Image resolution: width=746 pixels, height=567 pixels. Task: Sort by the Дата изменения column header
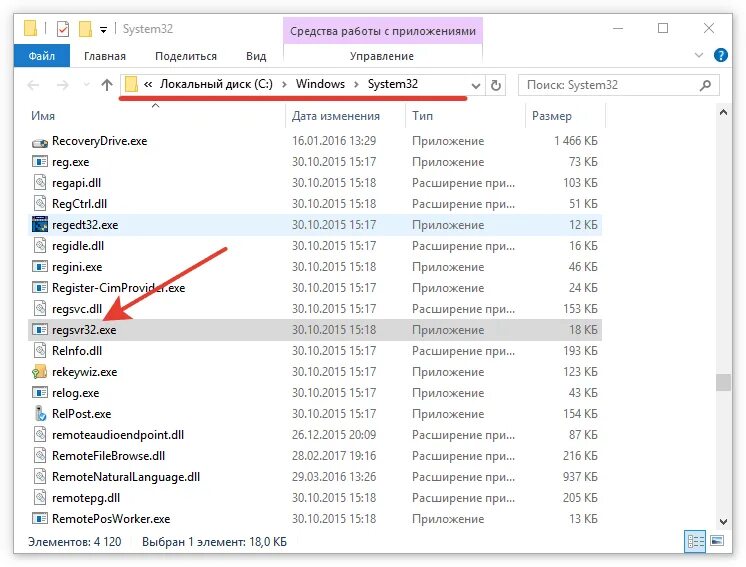click(x=336, y=116)
